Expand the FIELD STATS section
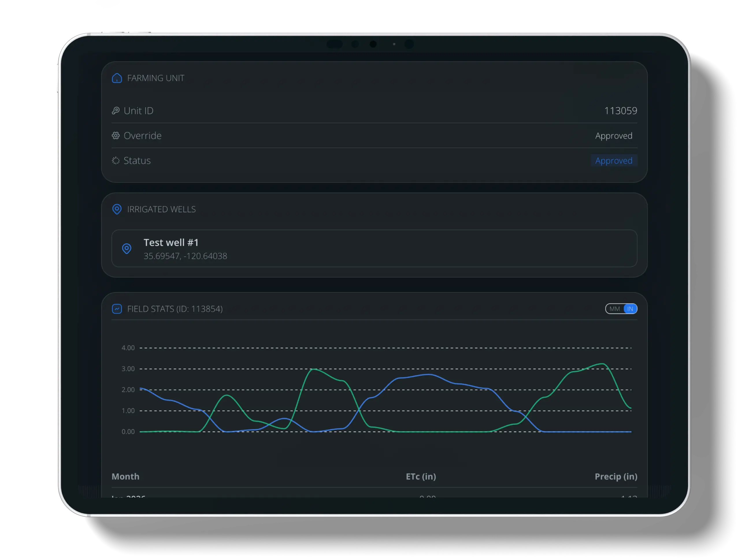 click(175, 309)
